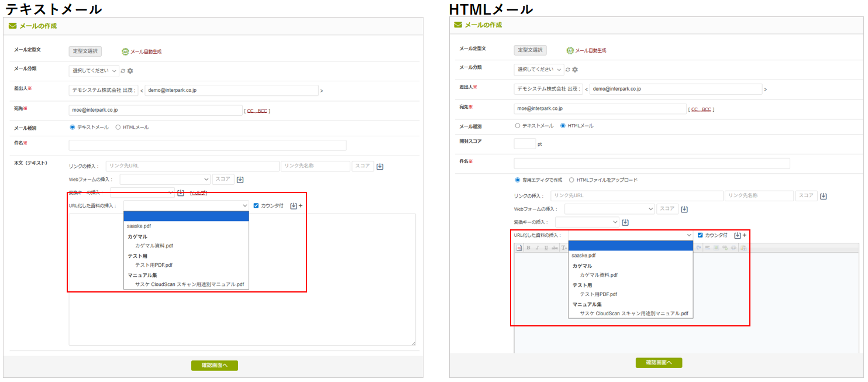Choose テスト用PDF.pdf in the HTML mail form's list
Image resolution: width=868 pixels, height=382 pixels.
tap(598, 294)
